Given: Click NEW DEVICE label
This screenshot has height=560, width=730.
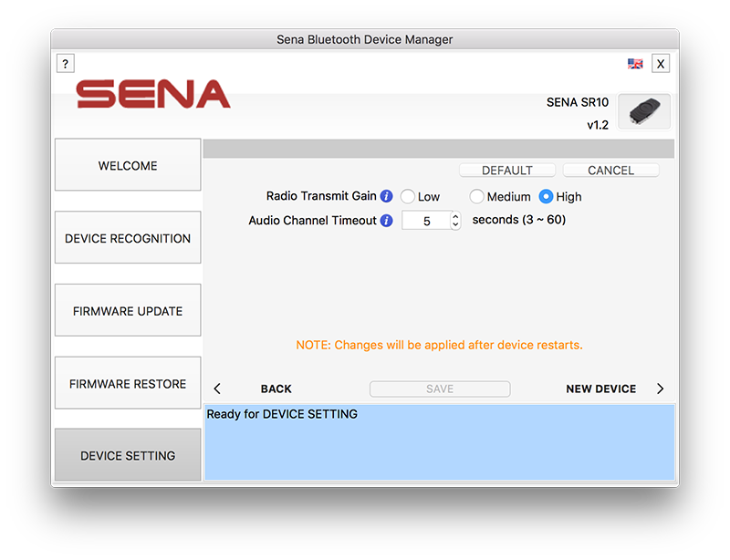Looking at the screenshot, I should [x=600, y=389].
